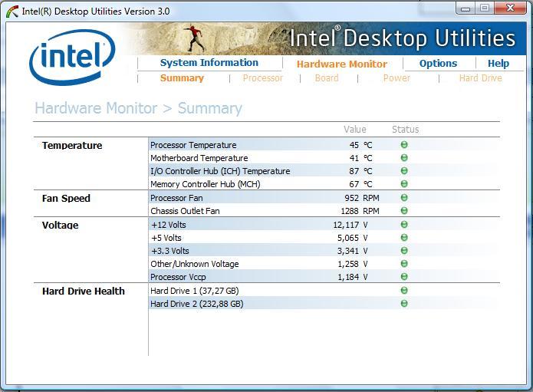Screen dimensions: 533x392
Task: Click the 45 °C processor temperature value
Action: click(360, 145)
